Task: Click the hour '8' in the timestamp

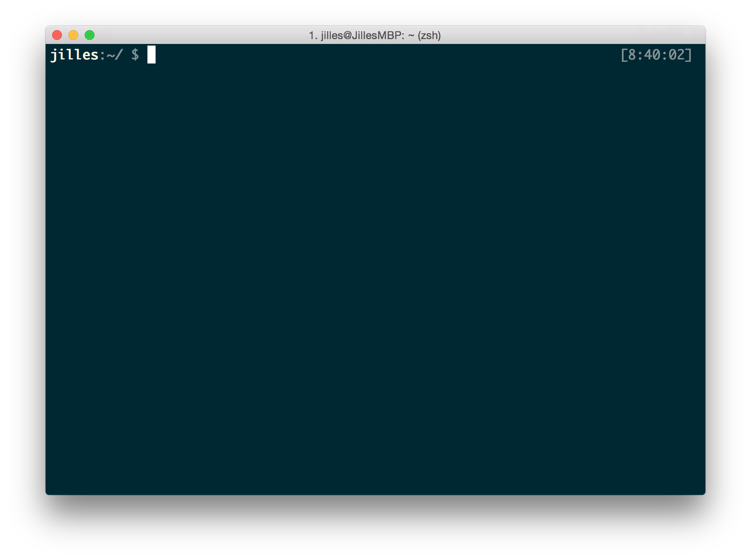Action: coord(632,55)
